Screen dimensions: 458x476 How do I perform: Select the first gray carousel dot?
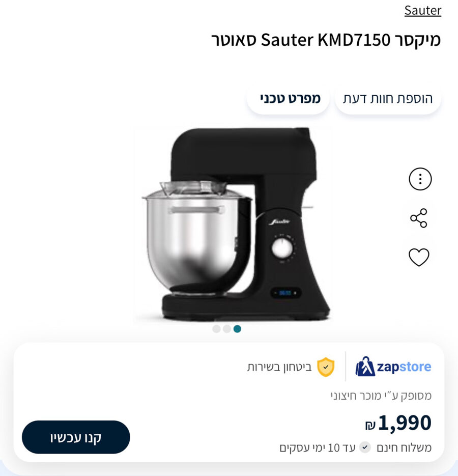(216, 329)
